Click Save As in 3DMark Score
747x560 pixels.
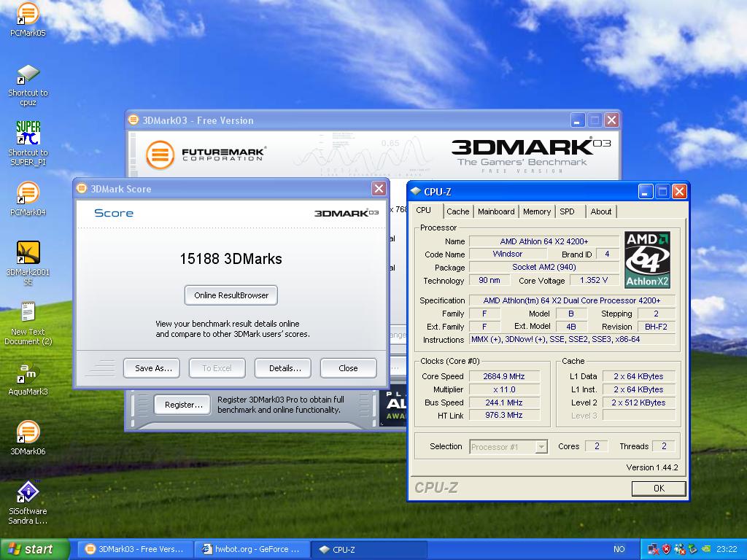(x=152, y=368)
